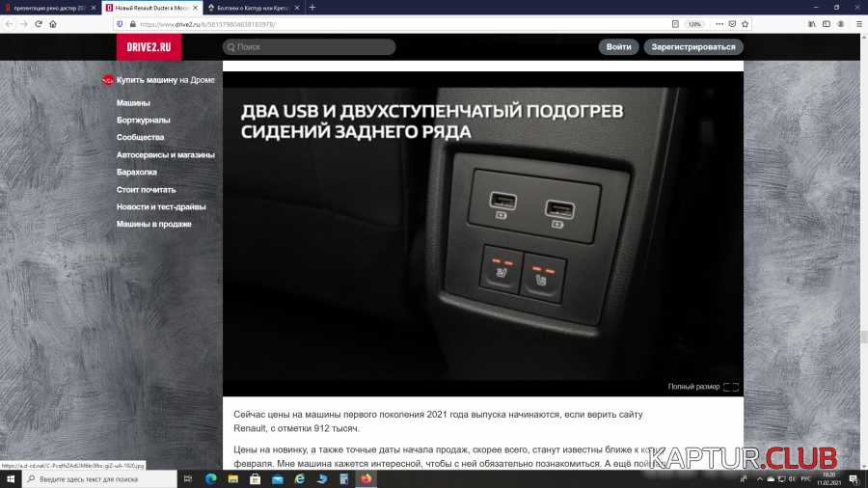Click the Зарегистрироваться button
The height and width of the screenshot is (488, 868).
coord(693,47)
